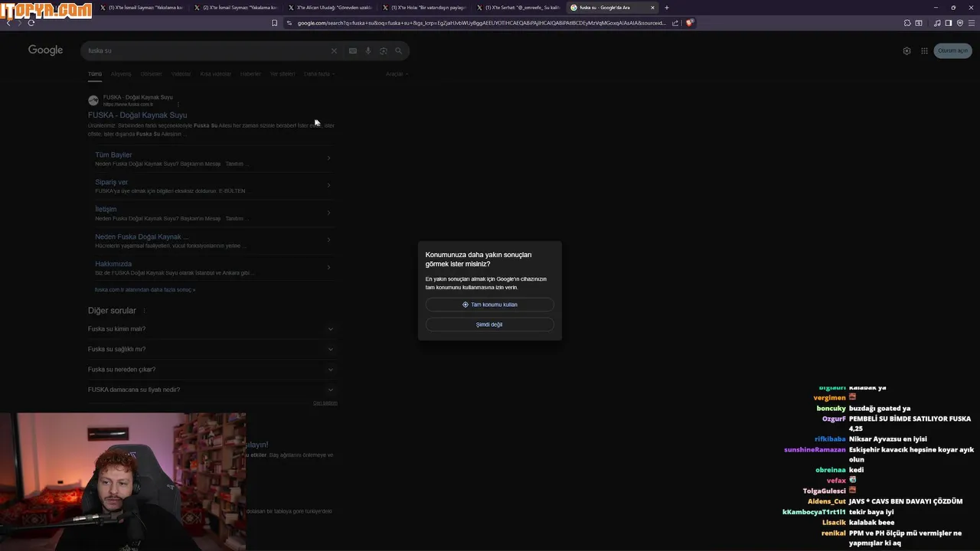Open the extensions puzzle icon

[x=907, y=23]
